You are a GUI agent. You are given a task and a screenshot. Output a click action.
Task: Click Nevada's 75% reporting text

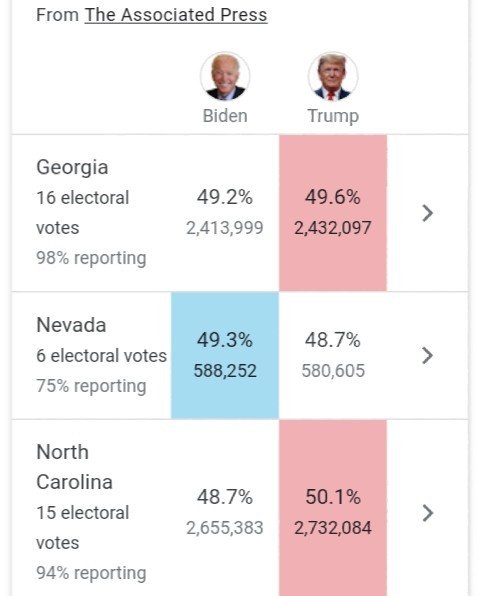91,386
